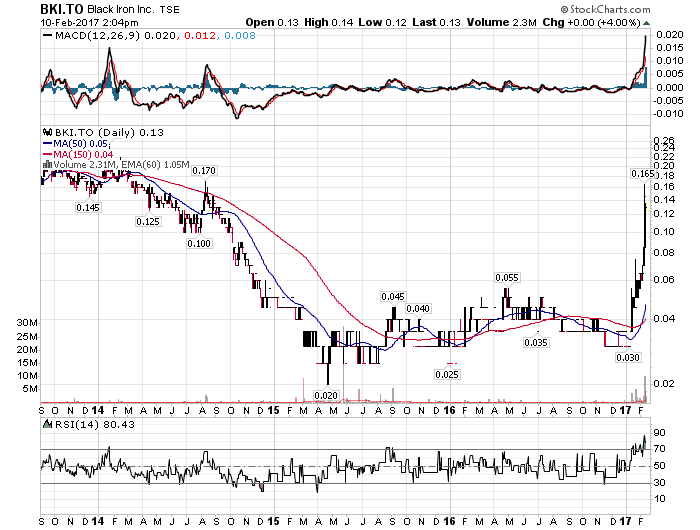Image resolution: width=700 pixels, height=530 pixels.
Task: Click the red MACD signal value 0.012
Action: point(200,36)
